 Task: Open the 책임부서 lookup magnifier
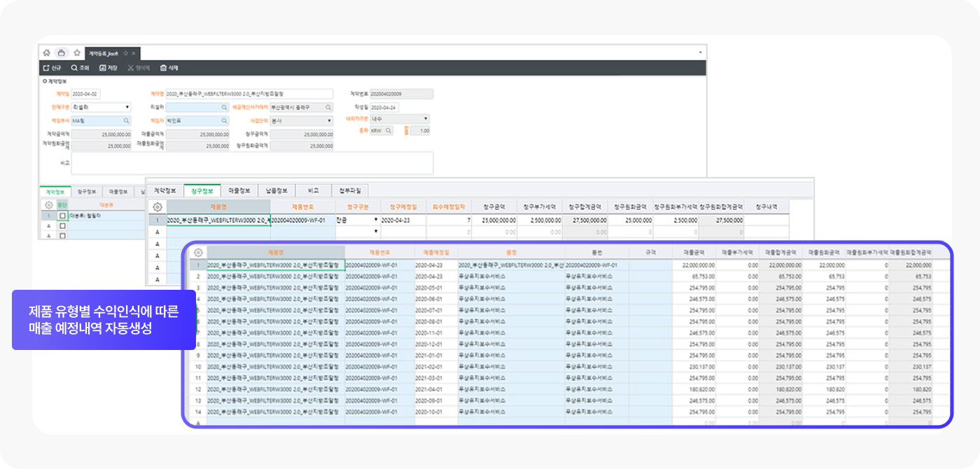pyautogui.click(x=126, y=120)
